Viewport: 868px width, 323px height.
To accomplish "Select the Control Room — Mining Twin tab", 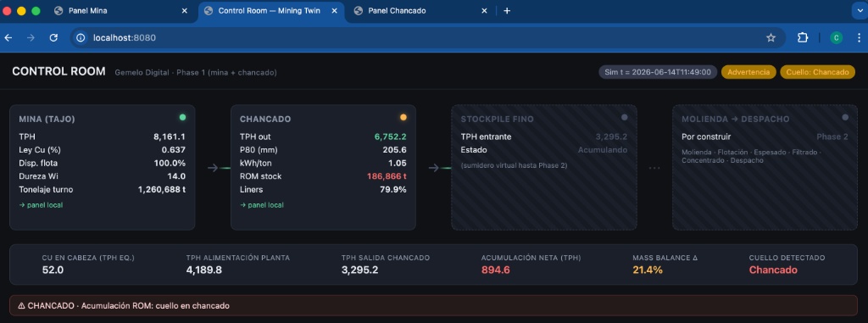I will pyautogui.click(x=270, y=10).
